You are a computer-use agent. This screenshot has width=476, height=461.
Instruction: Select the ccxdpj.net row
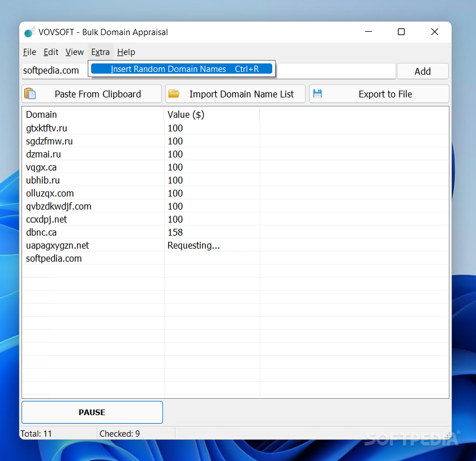tap(235, 220)
